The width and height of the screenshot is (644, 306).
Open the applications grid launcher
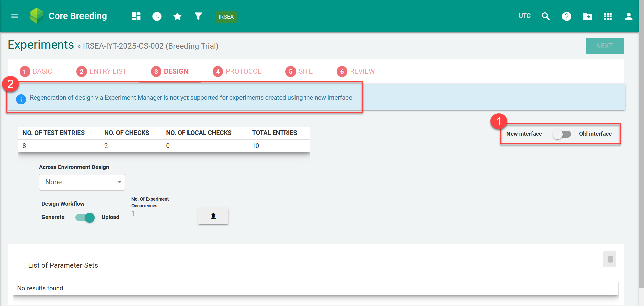[608, 16]
